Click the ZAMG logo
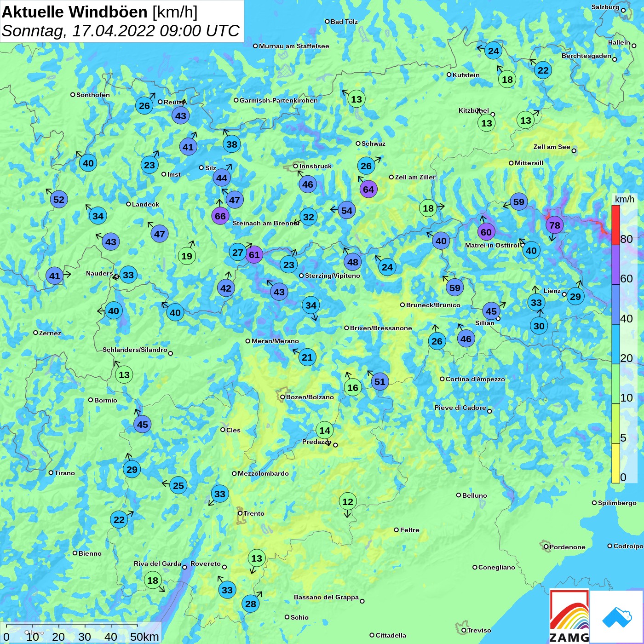Image resolution: width=644 pixels, height=644 pixels. (x=569, y=616)
